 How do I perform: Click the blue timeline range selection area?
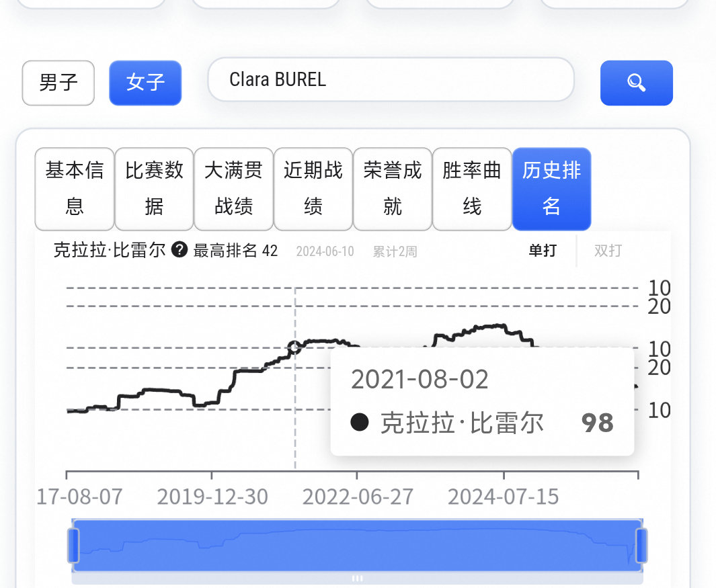point(358,545)
